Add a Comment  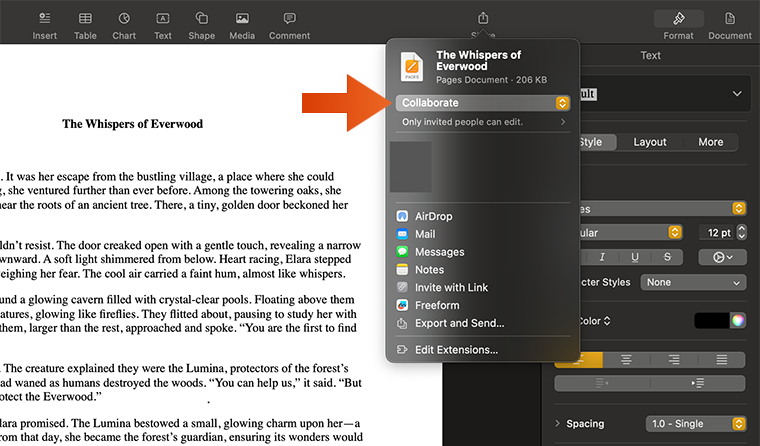pyautogui.click(x=289, y=25)
